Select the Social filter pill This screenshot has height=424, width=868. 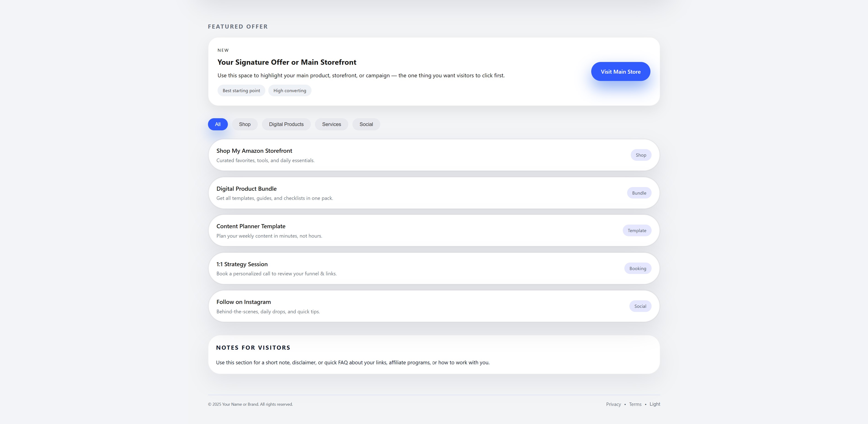pyautogui.click(x=366, y=124)
